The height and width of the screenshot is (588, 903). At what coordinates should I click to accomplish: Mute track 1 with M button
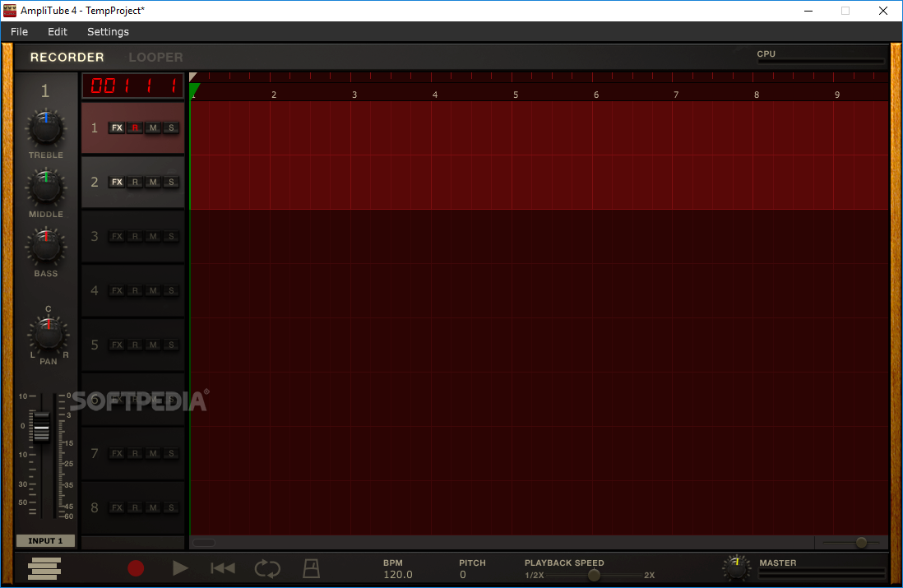point(153,127)
